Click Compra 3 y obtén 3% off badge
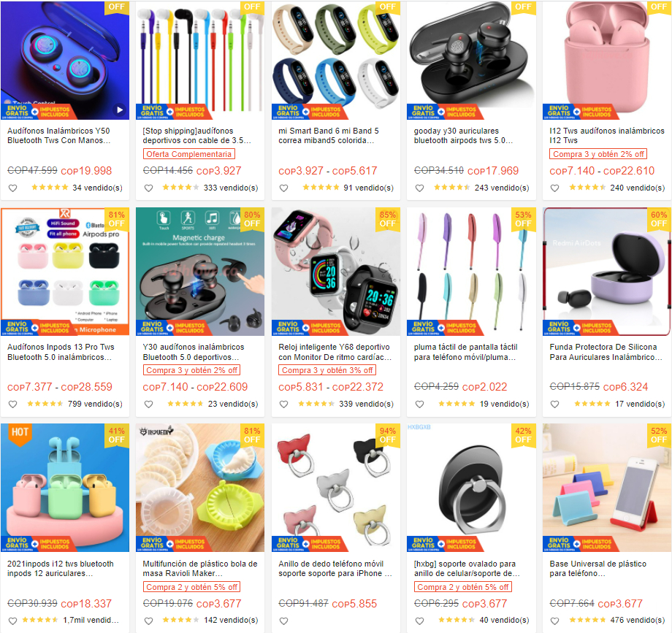 click(x=327, y=370)
